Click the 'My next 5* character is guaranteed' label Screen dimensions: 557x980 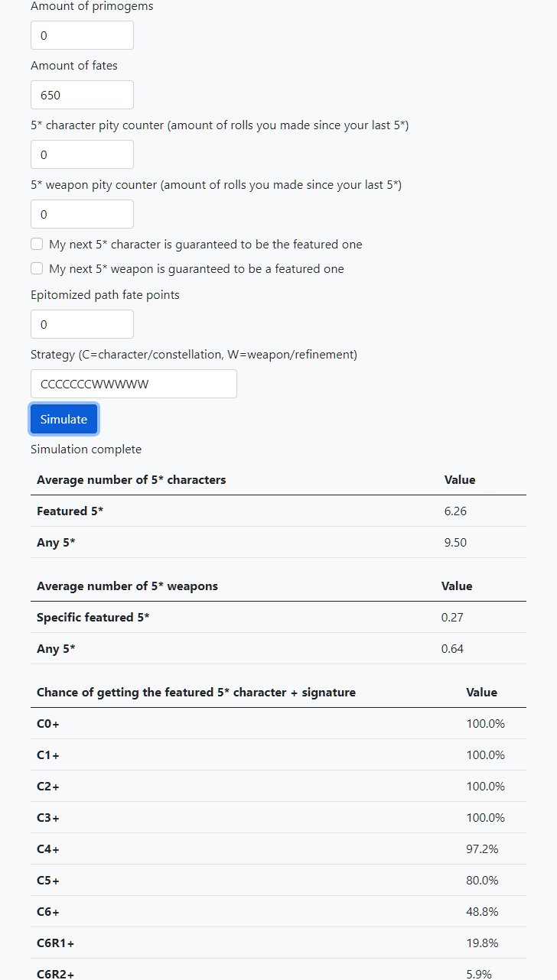pyautogui.click(x=206, y=245)
